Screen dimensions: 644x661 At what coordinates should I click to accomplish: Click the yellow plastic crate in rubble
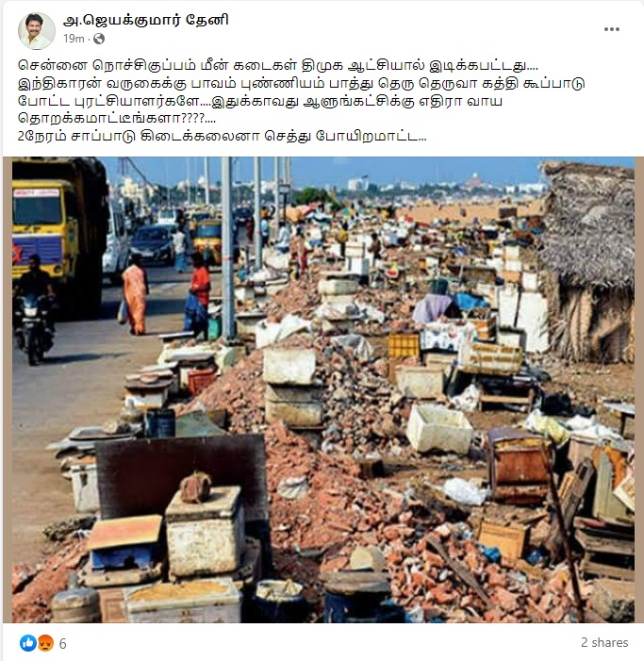tap(404, 345)
